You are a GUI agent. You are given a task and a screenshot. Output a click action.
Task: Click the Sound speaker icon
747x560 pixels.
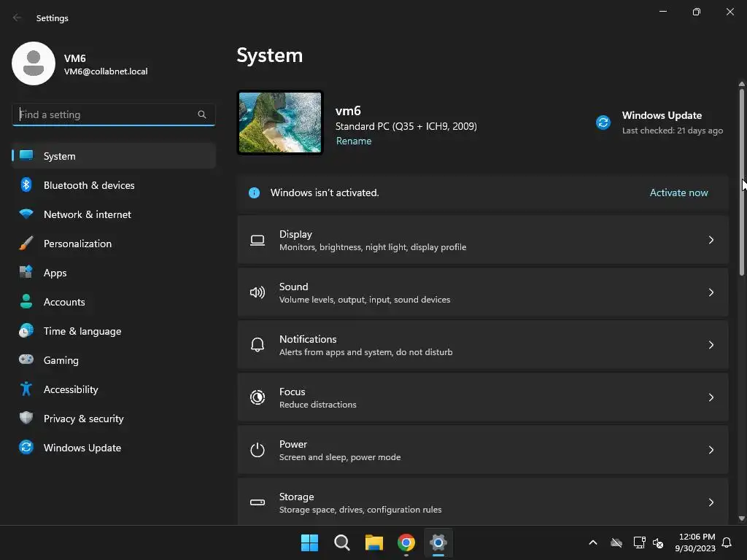(x=258, y=292)
